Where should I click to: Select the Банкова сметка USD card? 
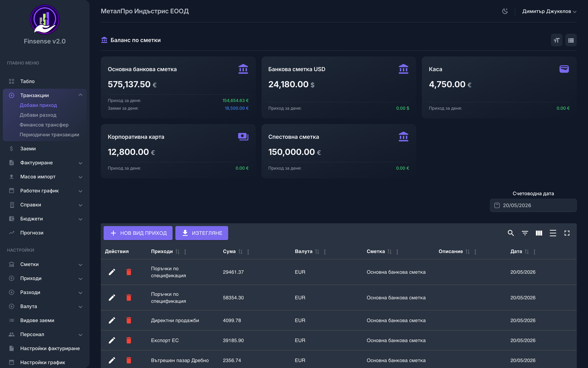point(339,87)
